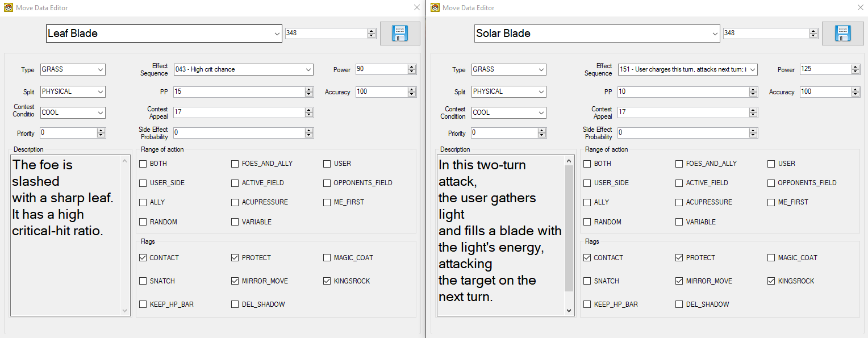Check MAGIC_COAT flag for Leaf Blade

(x=327, y=258)
